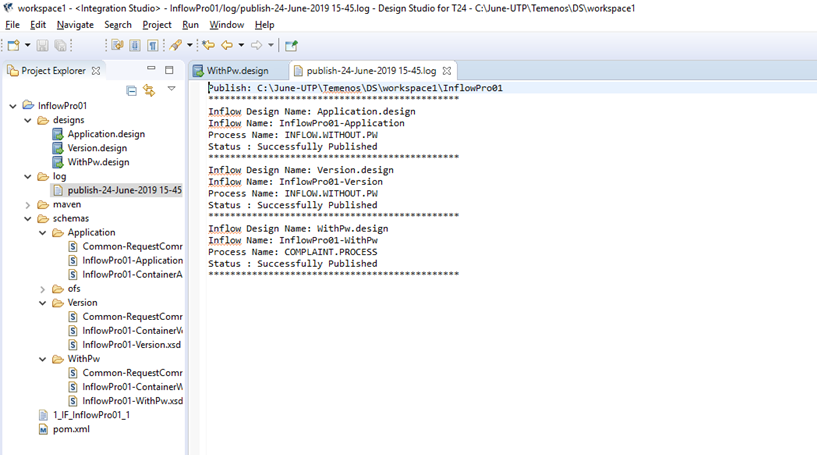Click the Last Edit Location icon
This screenshot has width=817, height=455.
[208, 45]
